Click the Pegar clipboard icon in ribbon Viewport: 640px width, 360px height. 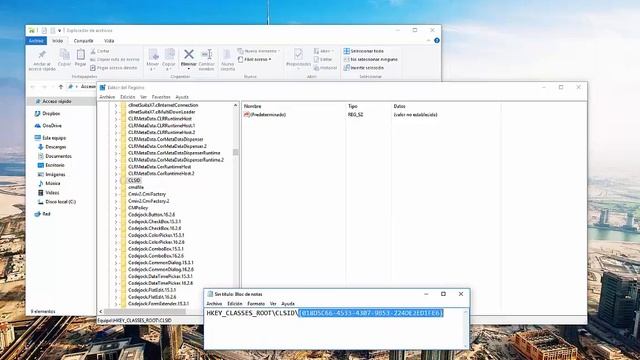(81, 55)
